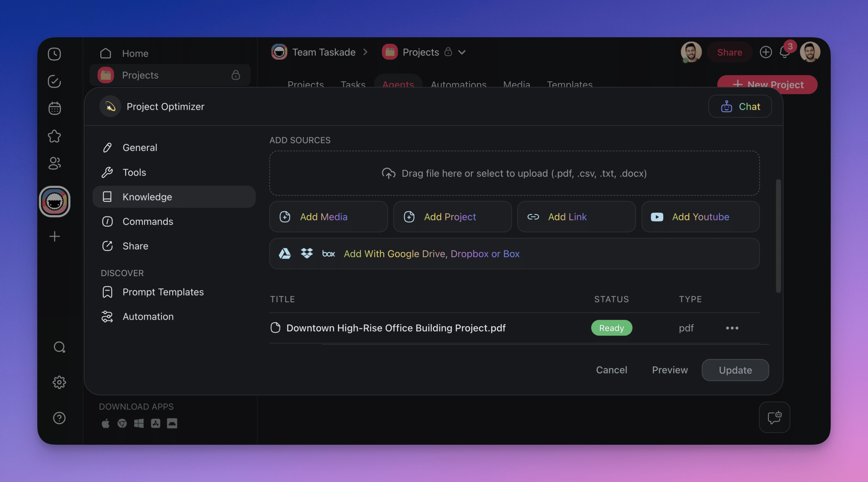
Task: Click the Update button
Action: pyautogui.click(x=735, y=370)
